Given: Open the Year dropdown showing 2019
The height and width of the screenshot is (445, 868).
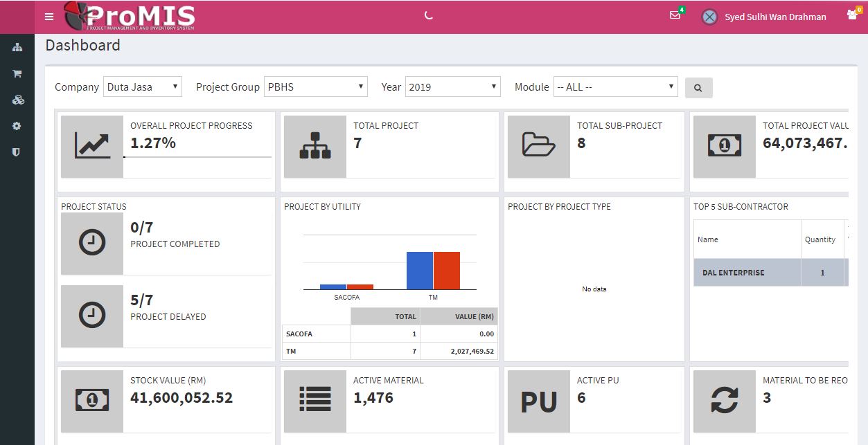Looking at the screenshot, I should tap(452, 87).
